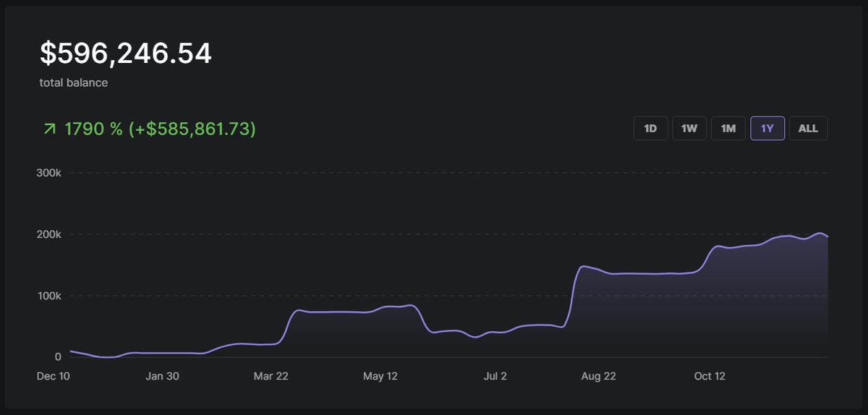Click the green up-right arrow icon
The image size is (868, 415).
(x=49, y=129)
